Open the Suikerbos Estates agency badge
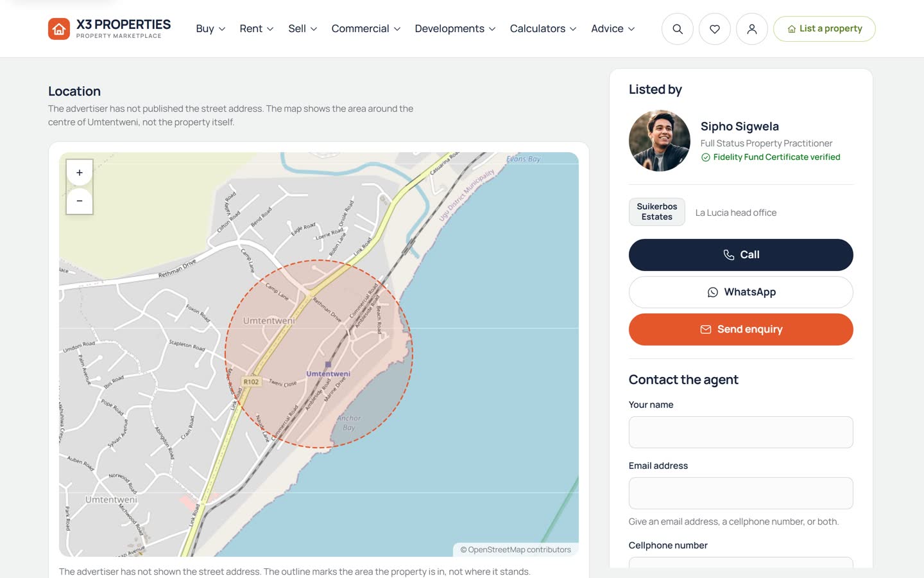924x578 pixels. coord(657,212)
